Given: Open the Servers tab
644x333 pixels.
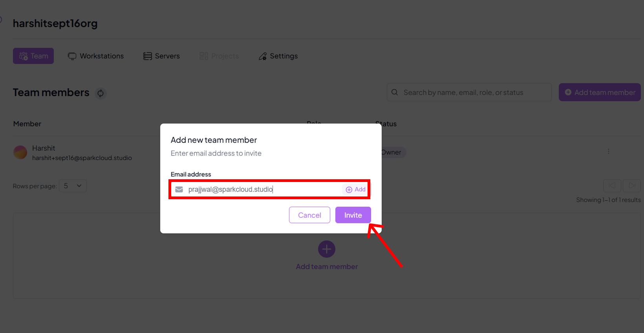Looking at the screenshot, I should click(161, 56).
